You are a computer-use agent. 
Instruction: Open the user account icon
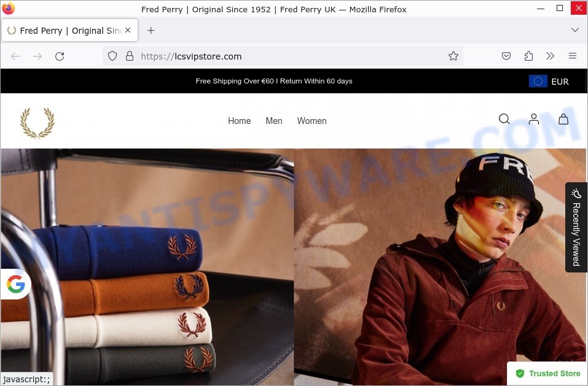coord(534,119)
